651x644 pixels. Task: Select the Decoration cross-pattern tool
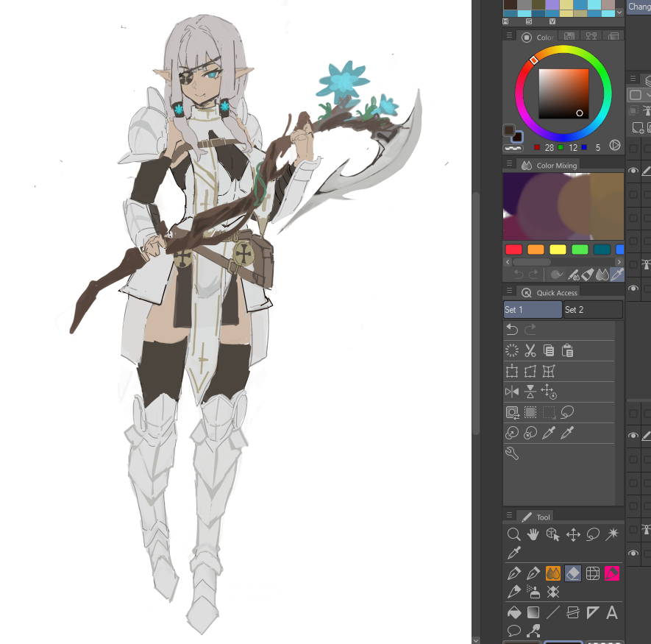(553, 592)
